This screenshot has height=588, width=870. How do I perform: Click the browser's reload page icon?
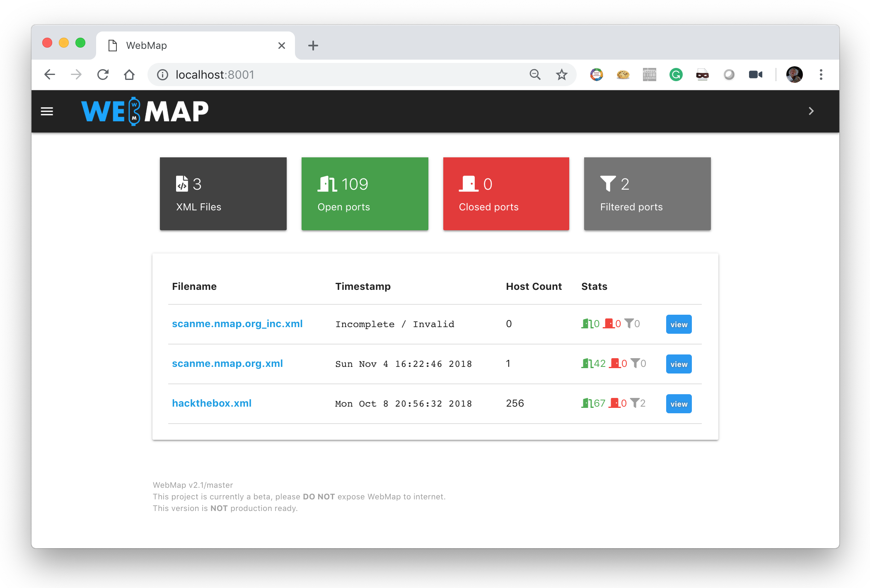pos(103,75)
